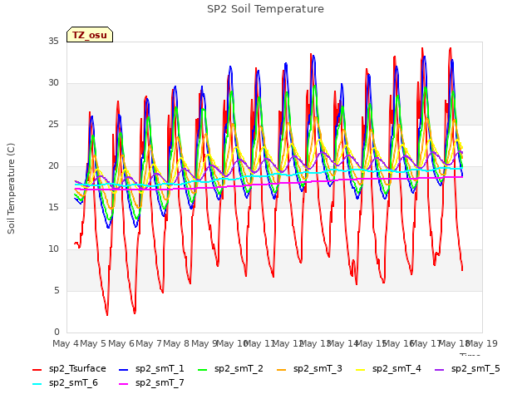The height and width of the screenshot is (399, 532).
Task: Click the green sp2_smT_2 legend swatch
Action: [203, 369]
